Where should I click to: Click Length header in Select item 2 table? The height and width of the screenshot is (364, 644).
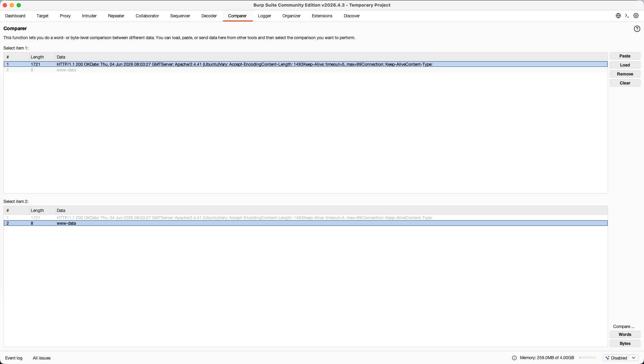point(42,211)
